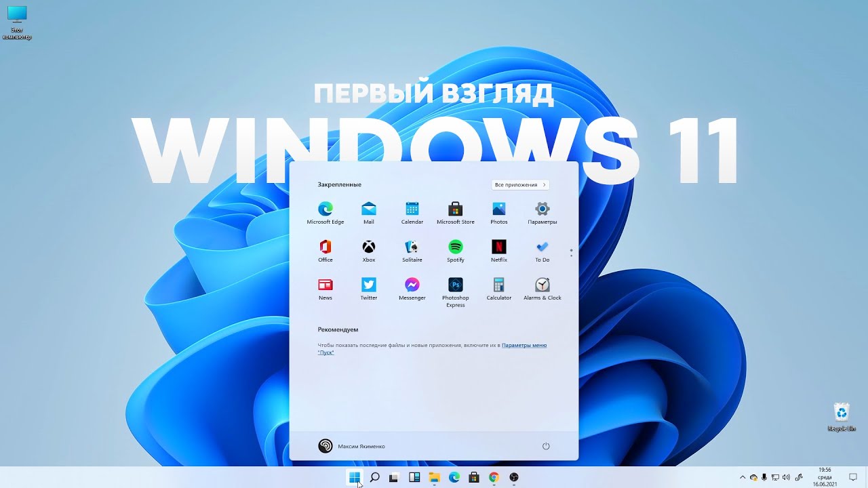Open network status tray icon
The width and height of the screenshot is (868, 488).
pyautogui.click(x=775, y=477)
